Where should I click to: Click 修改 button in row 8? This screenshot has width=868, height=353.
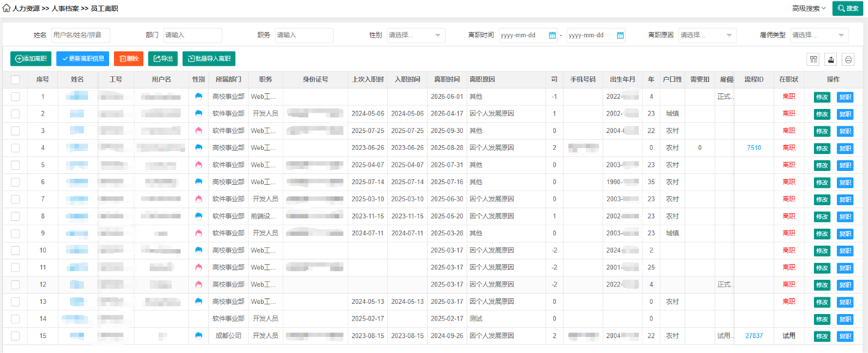pos(822,217)
